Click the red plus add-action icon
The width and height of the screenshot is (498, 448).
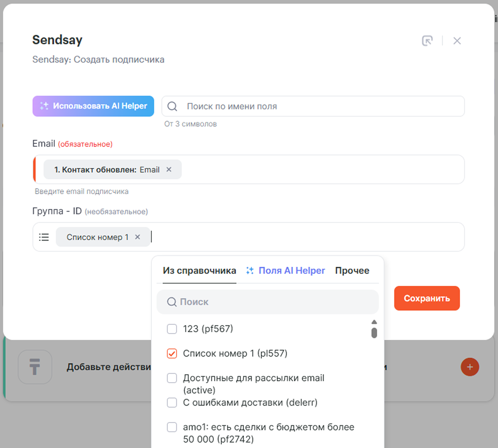(469, 367)
